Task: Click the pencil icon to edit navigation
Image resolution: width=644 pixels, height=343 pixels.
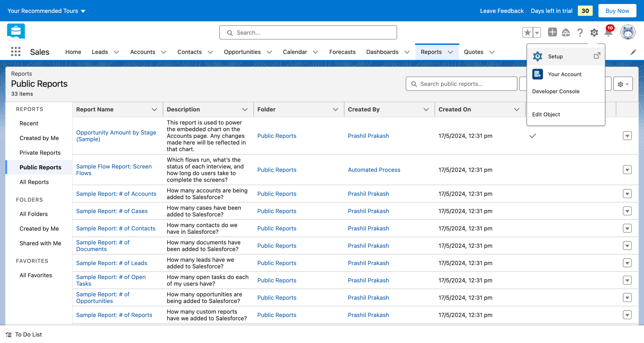Action: pyautogui.click(x=633, y=52)
